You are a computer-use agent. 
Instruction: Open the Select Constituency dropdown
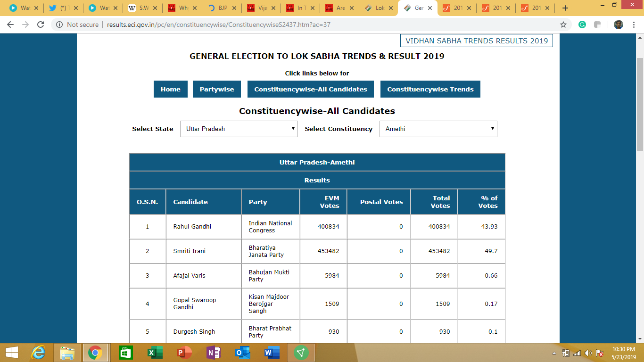438,129
